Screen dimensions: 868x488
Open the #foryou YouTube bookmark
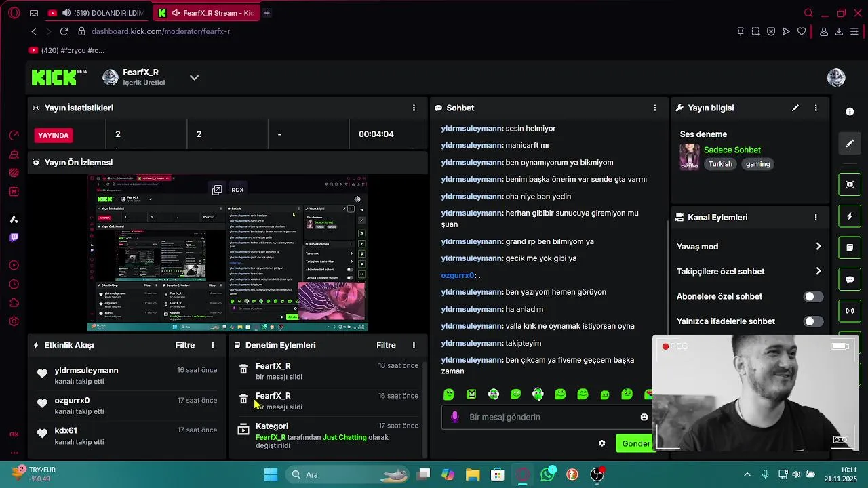pyautogui.click(x=66, y=50)
